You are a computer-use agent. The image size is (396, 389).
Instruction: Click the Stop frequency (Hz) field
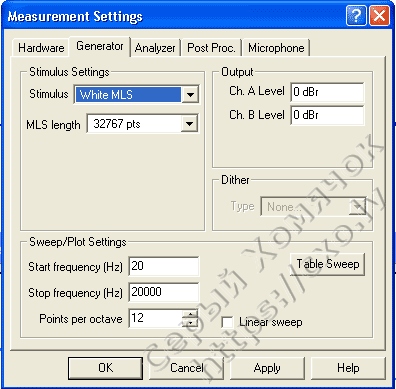[x=164, y=292]
